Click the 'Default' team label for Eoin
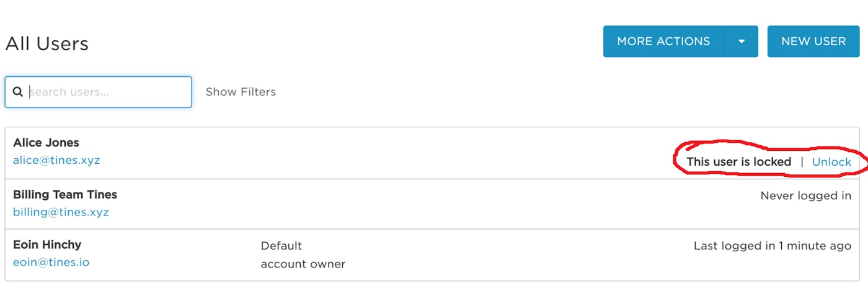The width and height of the screenshot is (868, 288). tap(281, 246)
